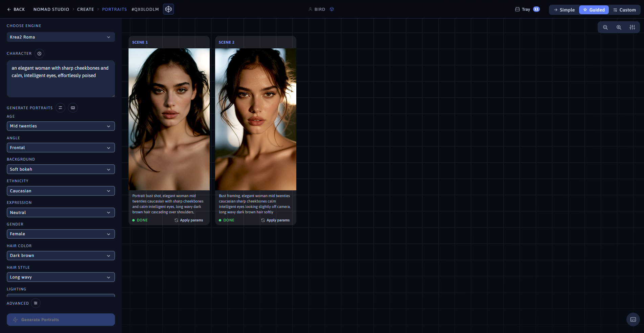Click the Scene 1 prompt description text
The width and height of the screenshot is (644, 333).
tap(168, 204)
